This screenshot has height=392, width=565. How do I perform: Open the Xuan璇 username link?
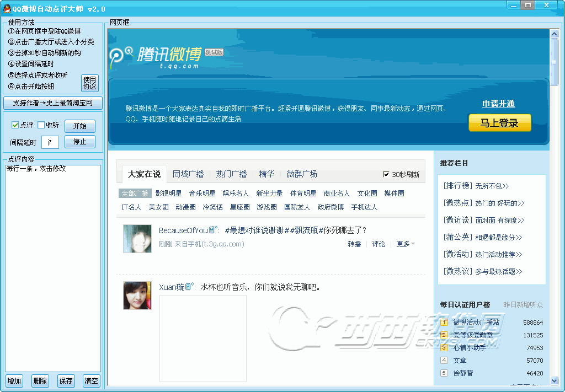172,287
